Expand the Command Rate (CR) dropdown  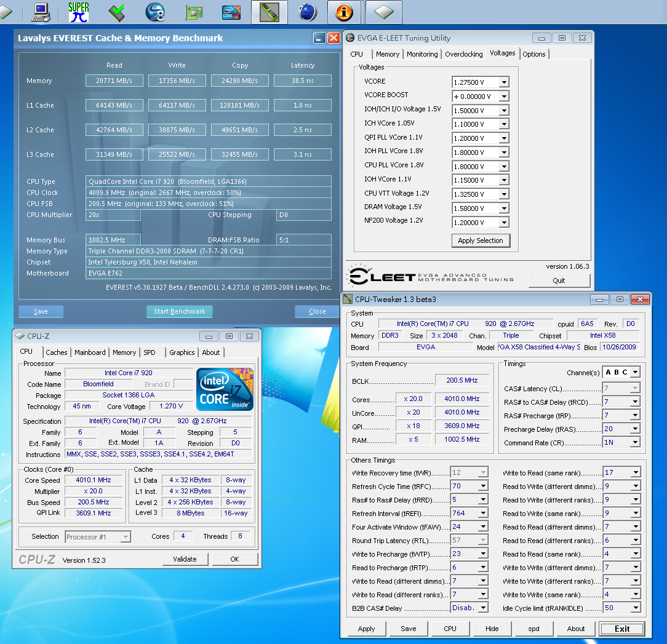[635, 442]
